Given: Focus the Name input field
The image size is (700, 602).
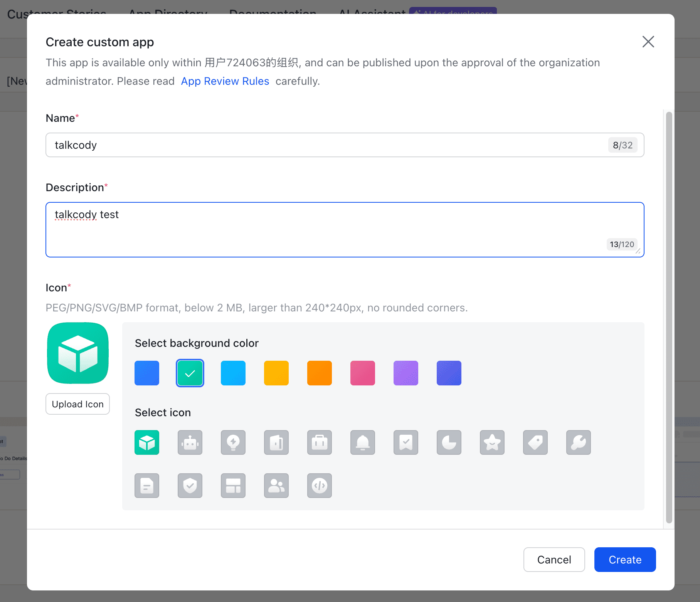Looking at the screenshot, I should pos(328,145).
